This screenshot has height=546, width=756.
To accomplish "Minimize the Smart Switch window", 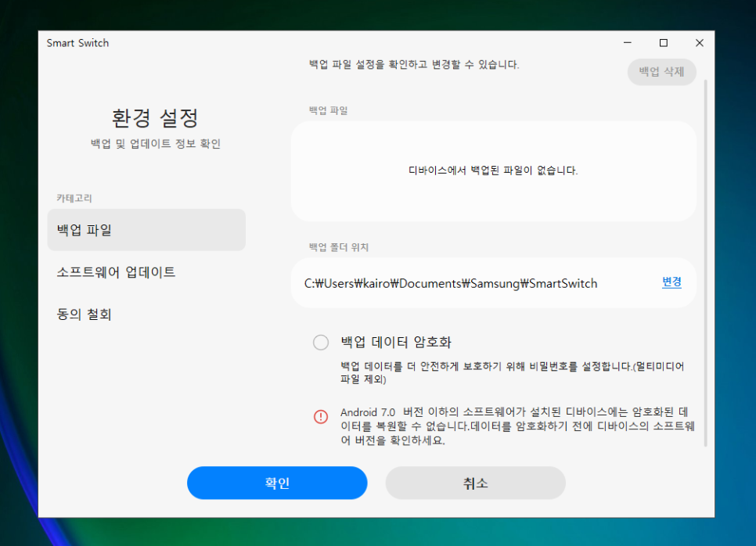I will coord(628,43).
